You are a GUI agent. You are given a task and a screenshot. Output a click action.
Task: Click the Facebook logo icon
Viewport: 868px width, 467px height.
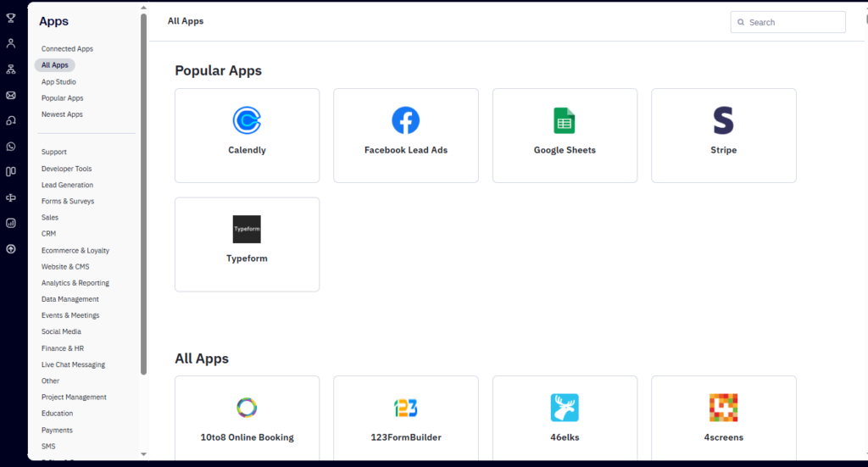pyautogui.click(x=406, y=120)
